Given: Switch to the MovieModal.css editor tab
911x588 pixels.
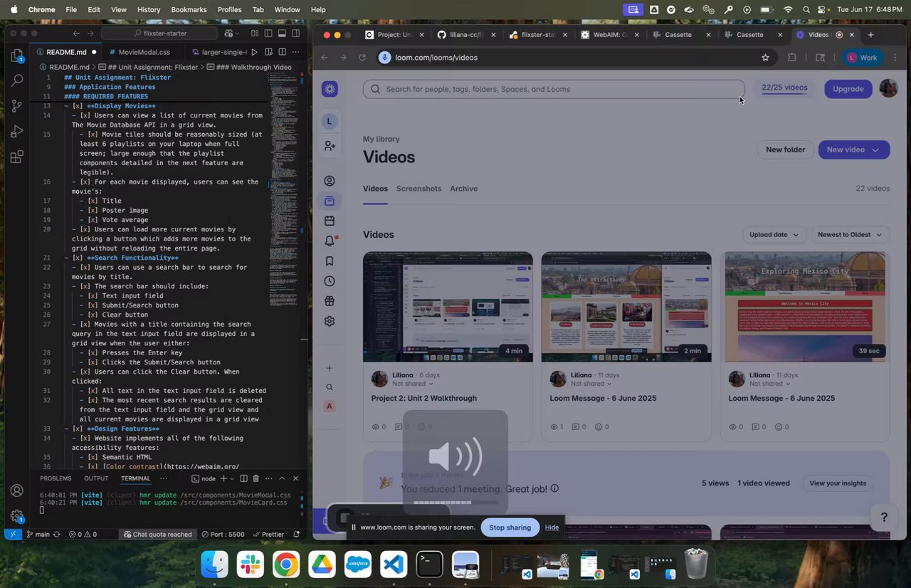Looking at the screenshot, I should pyautogui.click(x=144, y=52).
